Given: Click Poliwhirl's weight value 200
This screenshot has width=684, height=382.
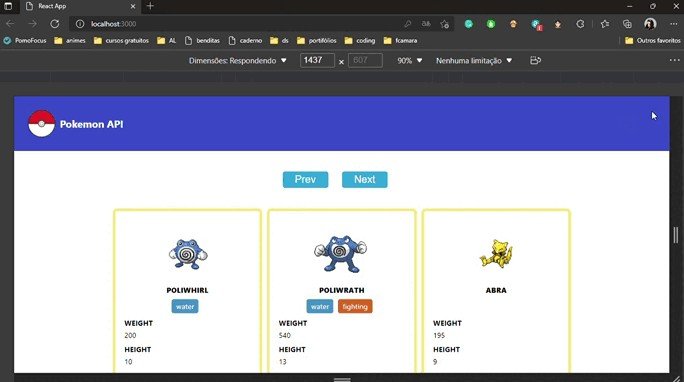Looking at the screenshot, I should pyautogui.click(x=130, y=335).
